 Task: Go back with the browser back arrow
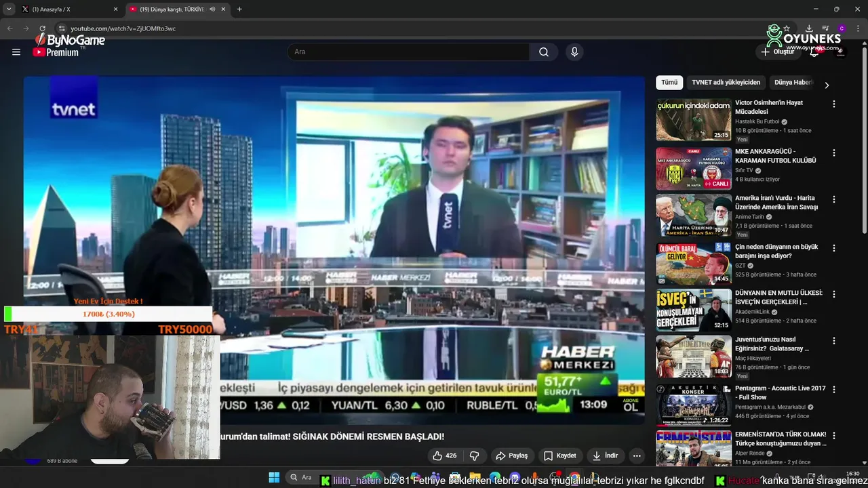(9, 28)
